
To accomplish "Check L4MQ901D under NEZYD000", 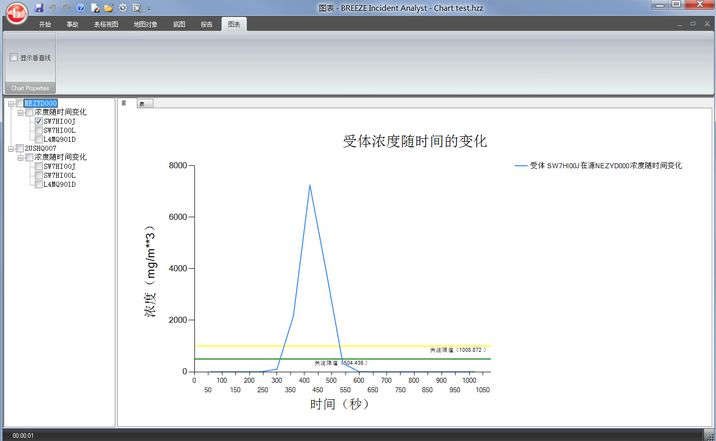I will click(x=39, y=139).
